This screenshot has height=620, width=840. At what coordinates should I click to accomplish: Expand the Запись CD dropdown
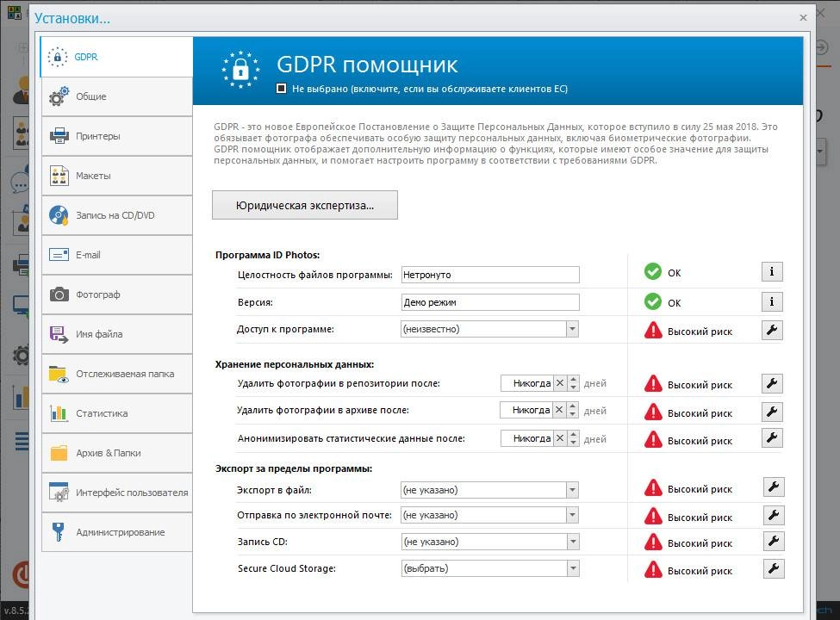click(x=572, y=542)
